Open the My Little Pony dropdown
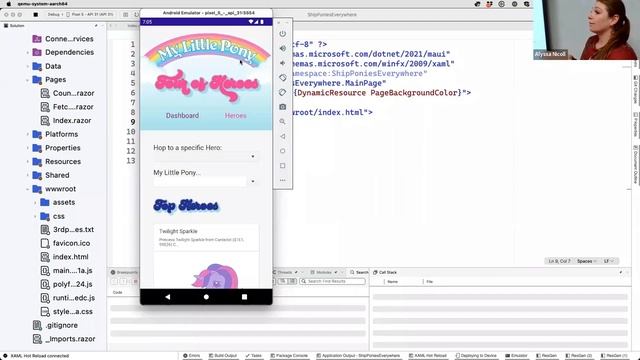 pos(205,181)
